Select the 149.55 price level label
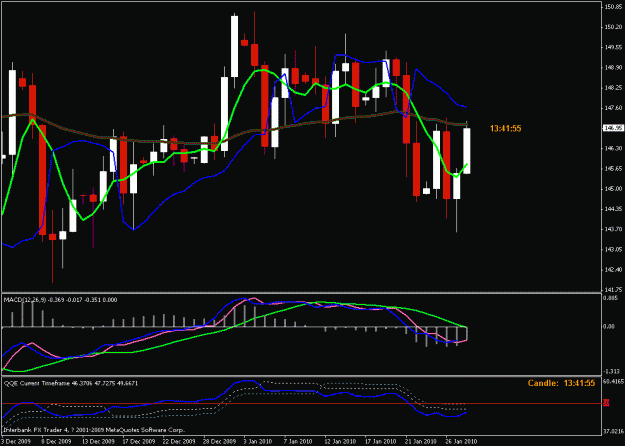 tap(613, 47)
